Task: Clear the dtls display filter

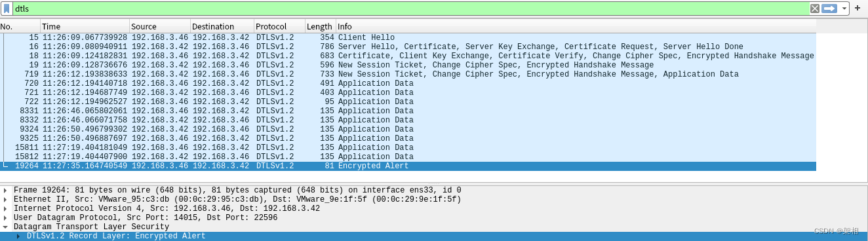Action: coord(814,9)
